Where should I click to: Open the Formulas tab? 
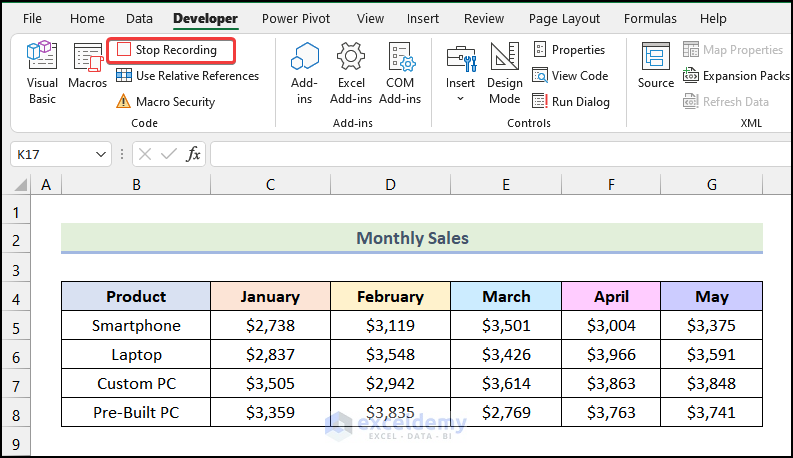650,18
